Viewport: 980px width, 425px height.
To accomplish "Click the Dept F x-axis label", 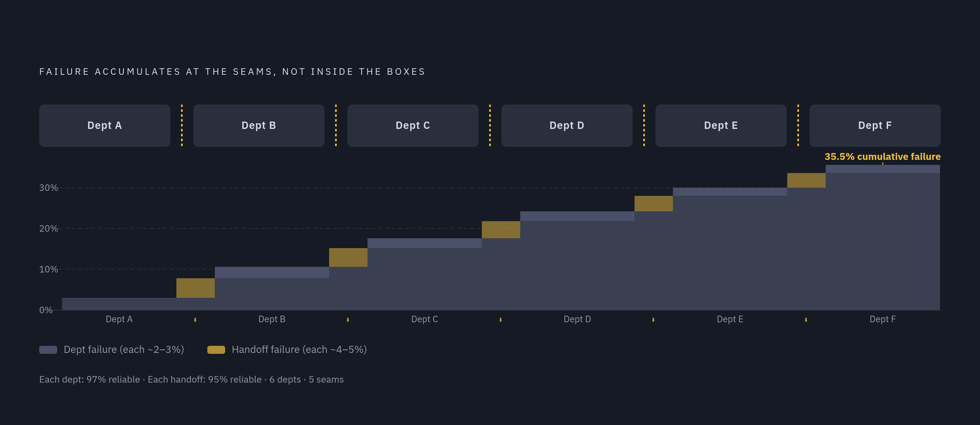I will pyautogui.click(x=883, y=319).
